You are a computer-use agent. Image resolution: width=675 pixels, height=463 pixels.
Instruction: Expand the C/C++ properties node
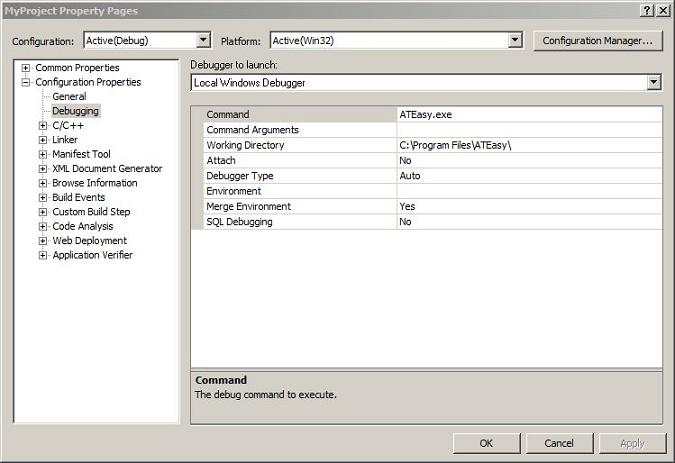pyautogui.click(x=43, y=126)
